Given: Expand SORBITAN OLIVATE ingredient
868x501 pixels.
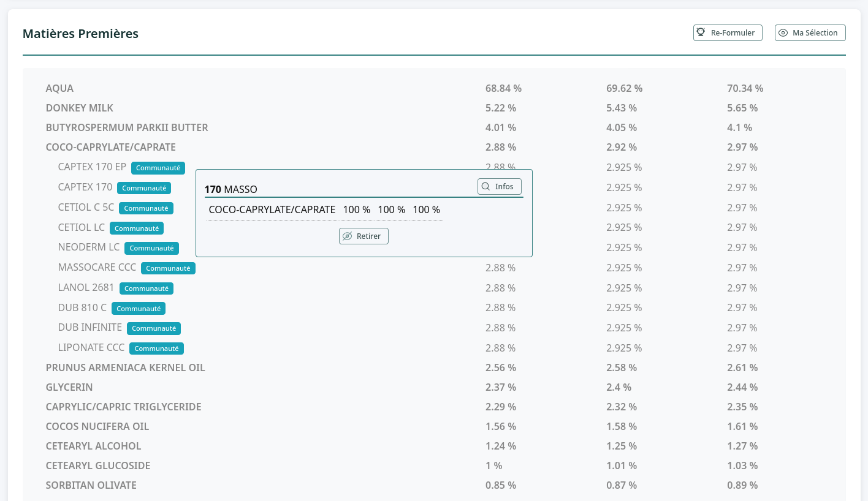Looking at the screenshot, I should point(91,485).
